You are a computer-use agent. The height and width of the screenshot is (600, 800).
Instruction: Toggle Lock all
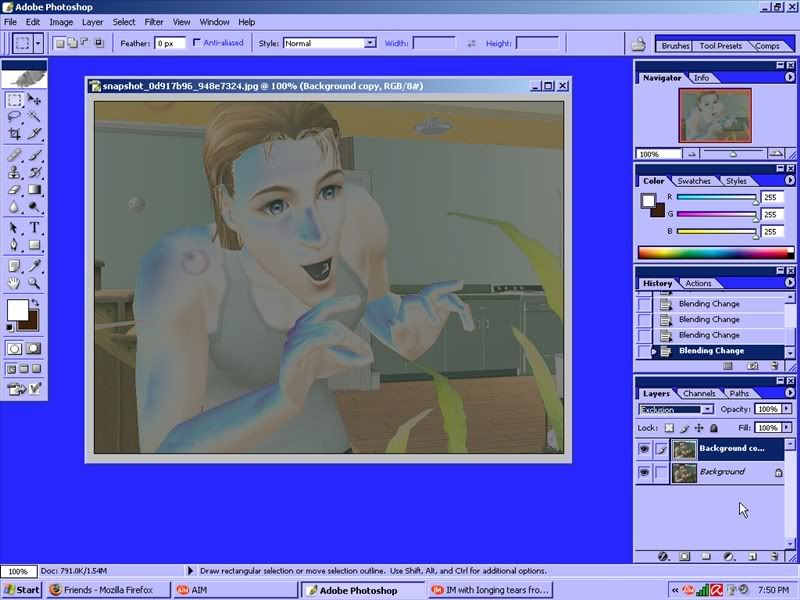pos(714,428)
